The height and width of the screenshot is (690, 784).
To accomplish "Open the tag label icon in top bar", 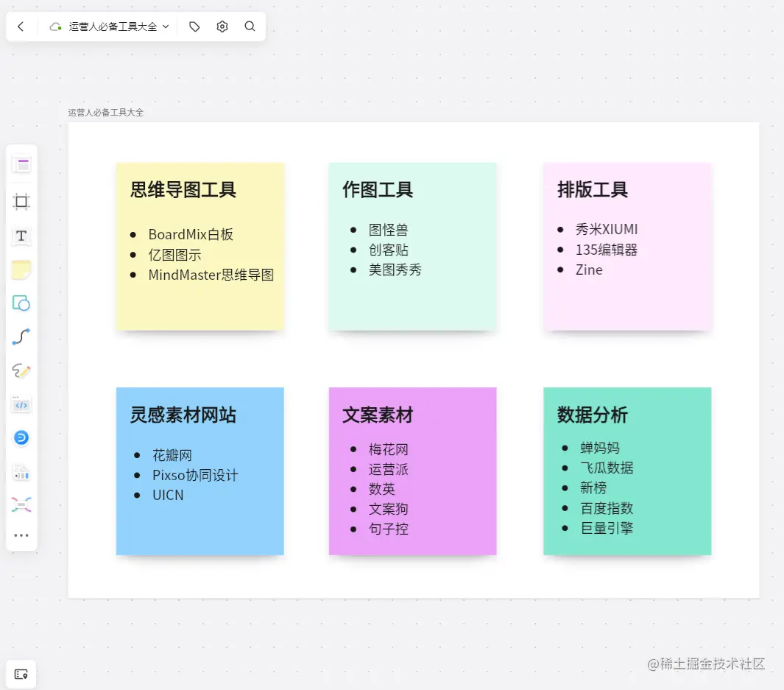I will (x=194, y=26).
